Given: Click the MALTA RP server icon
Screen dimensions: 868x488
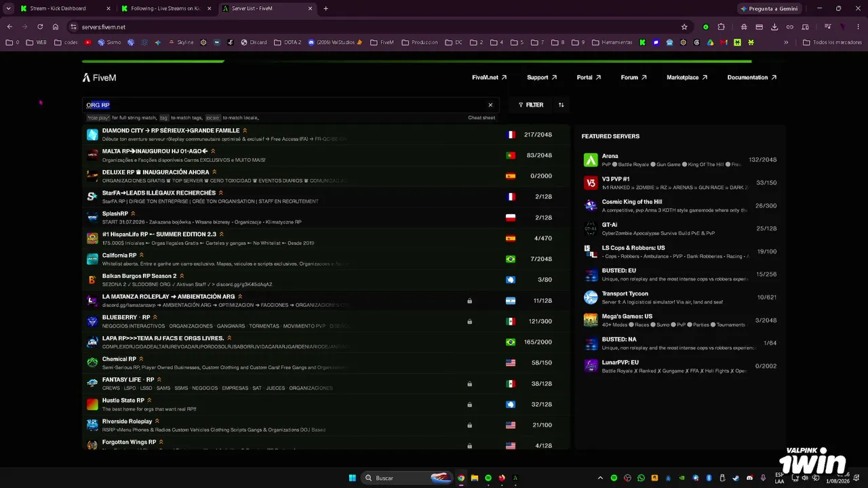Looking at the screenshot, I should point(92,155).
